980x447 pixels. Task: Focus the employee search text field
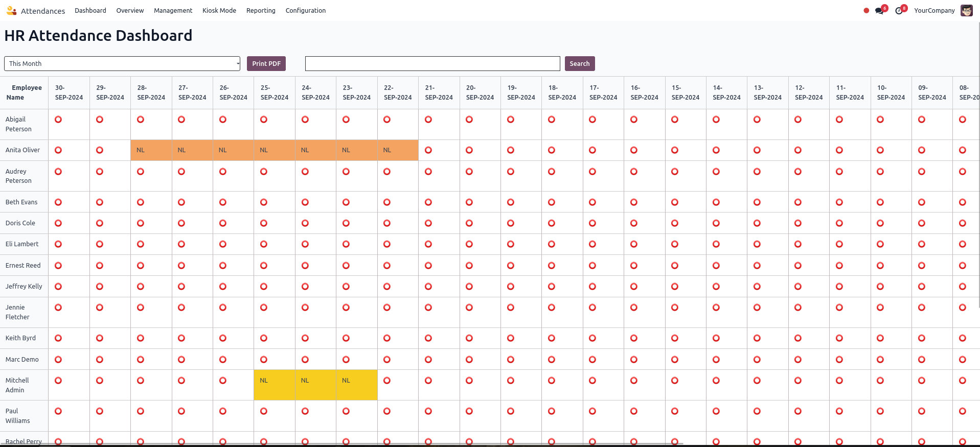(432, 64)
